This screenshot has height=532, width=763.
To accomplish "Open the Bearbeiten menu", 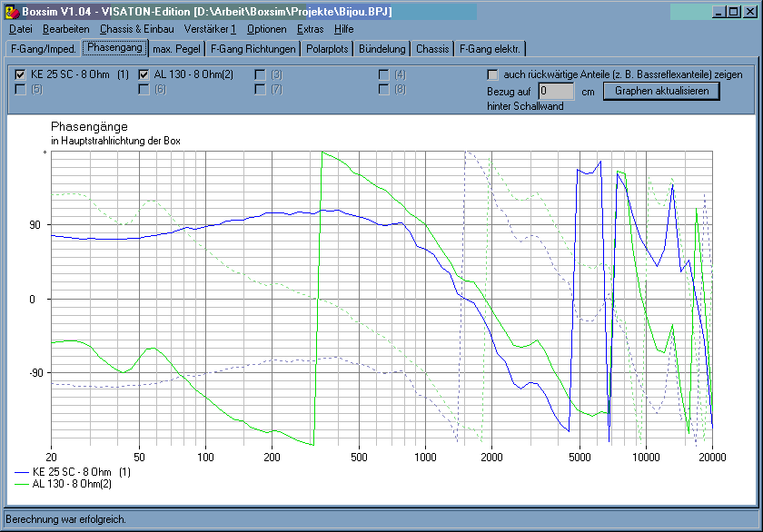I will [x=65, y=29].
